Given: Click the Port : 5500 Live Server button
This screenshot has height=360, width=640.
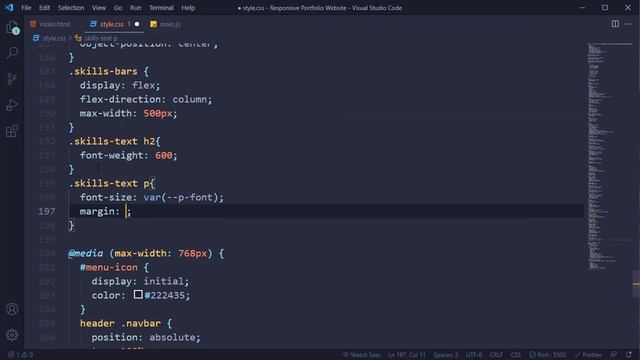Looking at the screenshot, I should coord(548,355).
